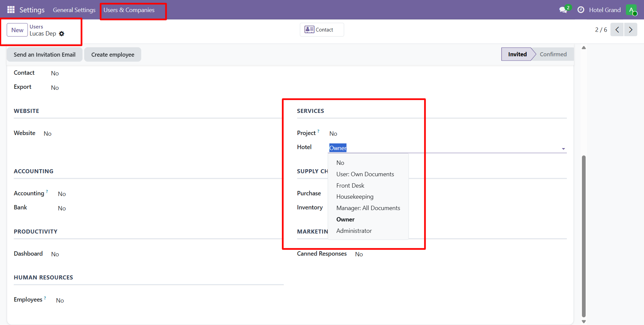Pick Housekeeping role from the list
Screen dimensions: 644x325
pyautogui.click(x=355, y=197)
